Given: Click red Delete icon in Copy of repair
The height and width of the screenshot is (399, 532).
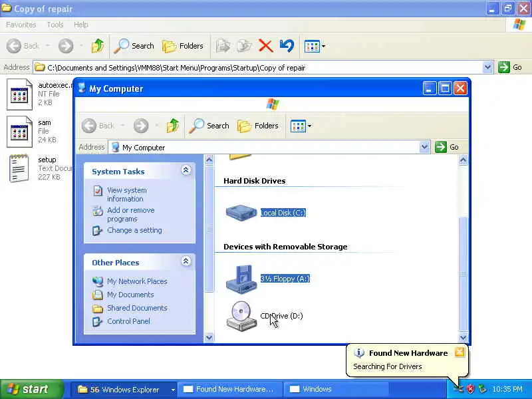Looking at the screenshot, I should pyautogui.click(x=265, y=46).
